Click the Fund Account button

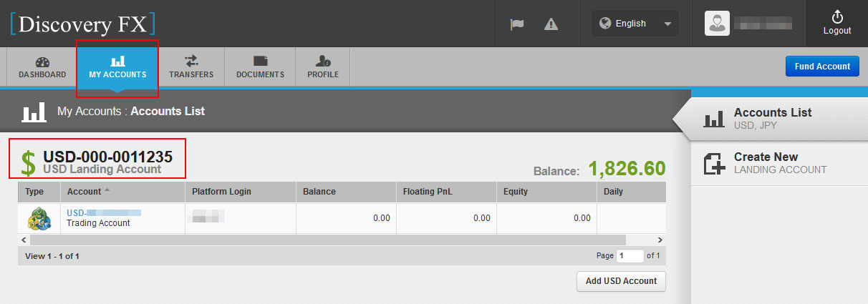tap(822, 66)
